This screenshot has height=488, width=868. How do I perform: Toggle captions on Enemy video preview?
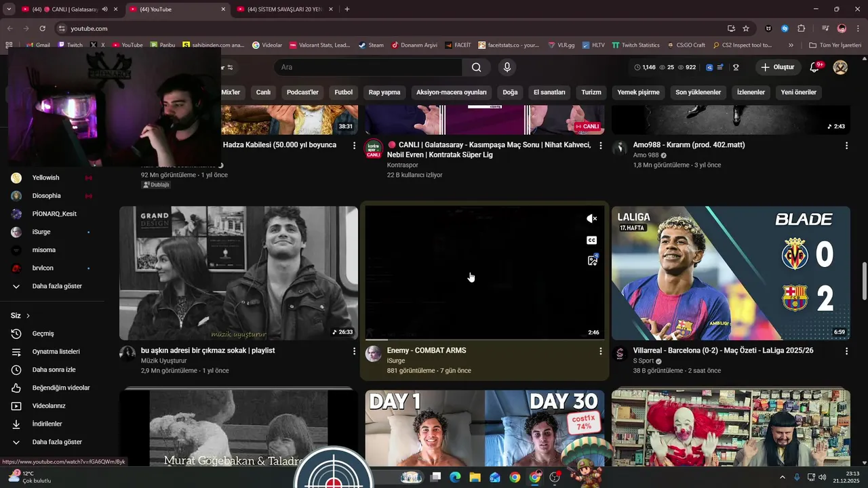tap(592, 240)
